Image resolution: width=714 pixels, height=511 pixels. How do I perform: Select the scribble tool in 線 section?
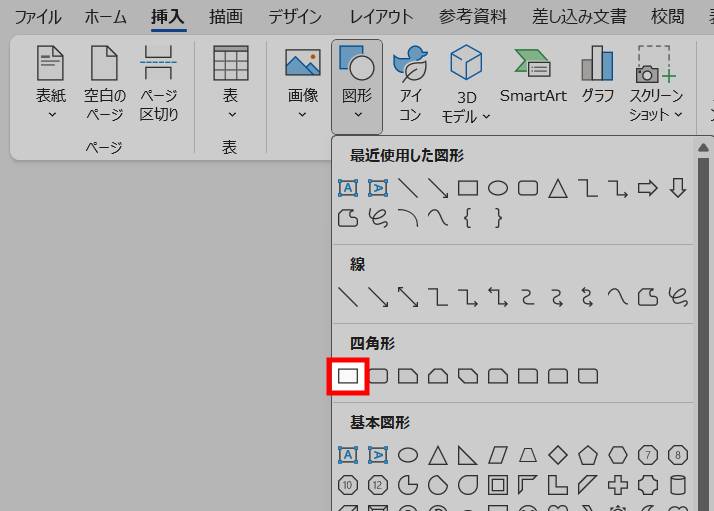678,297
